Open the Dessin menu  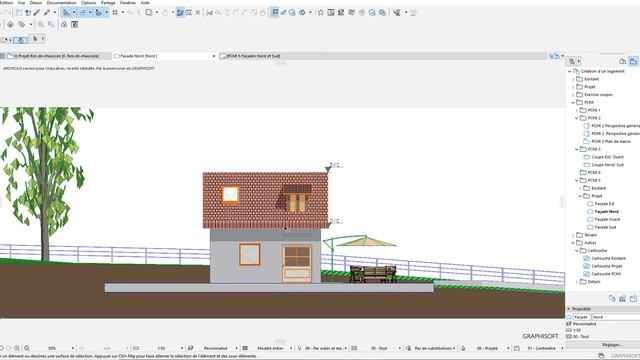coord(36,2)
